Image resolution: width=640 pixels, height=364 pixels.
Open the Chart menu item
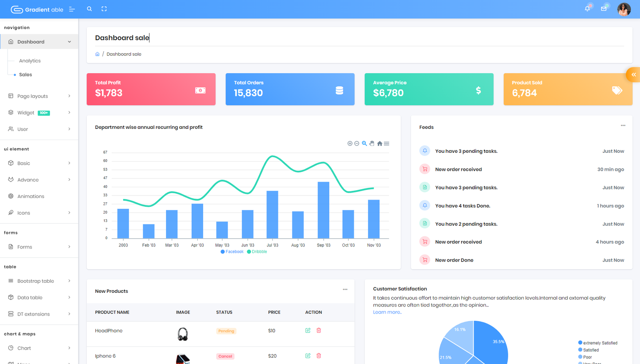point(39,348)
